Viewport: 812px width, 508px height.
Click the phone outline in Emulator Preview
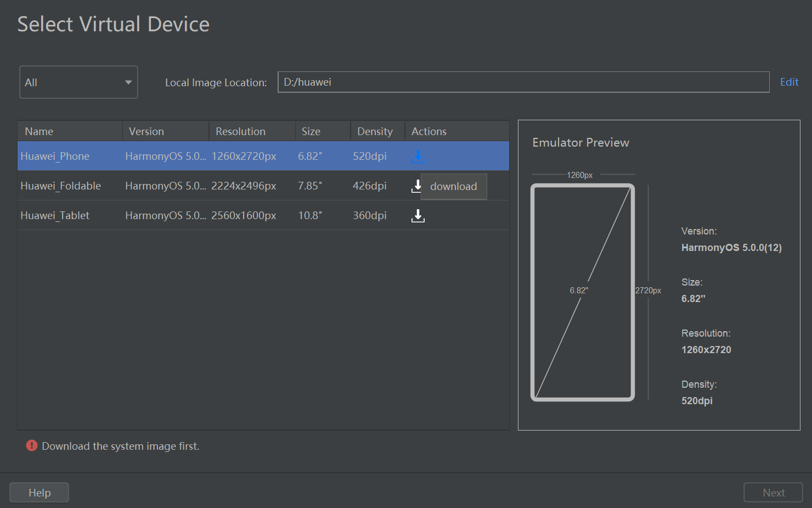(583, 292)
